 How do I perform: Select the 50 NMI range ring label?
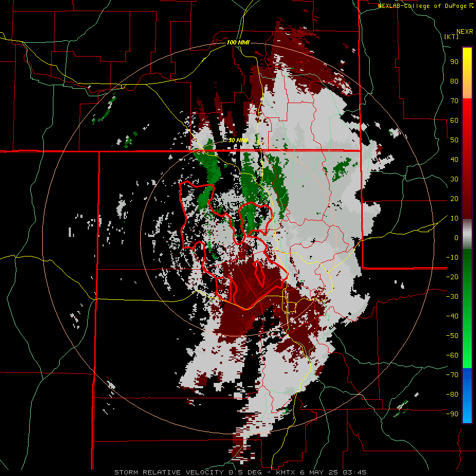[238, 140]
